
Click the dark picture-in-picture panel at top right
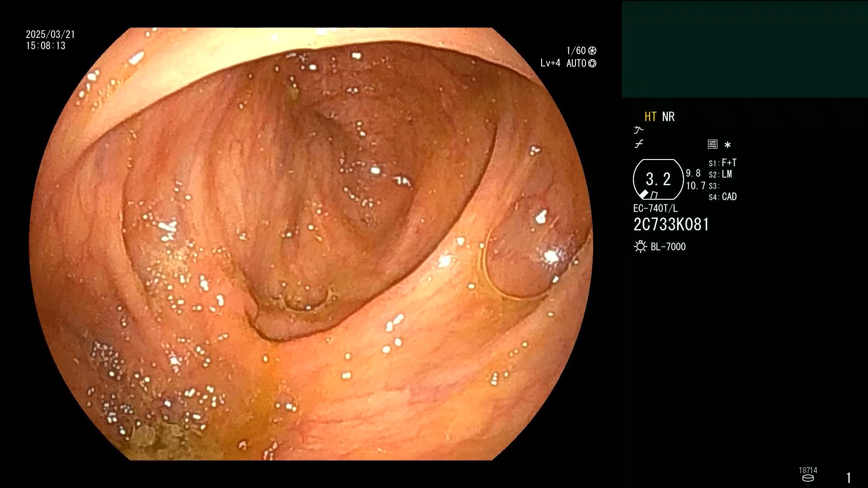click(745, 49)
